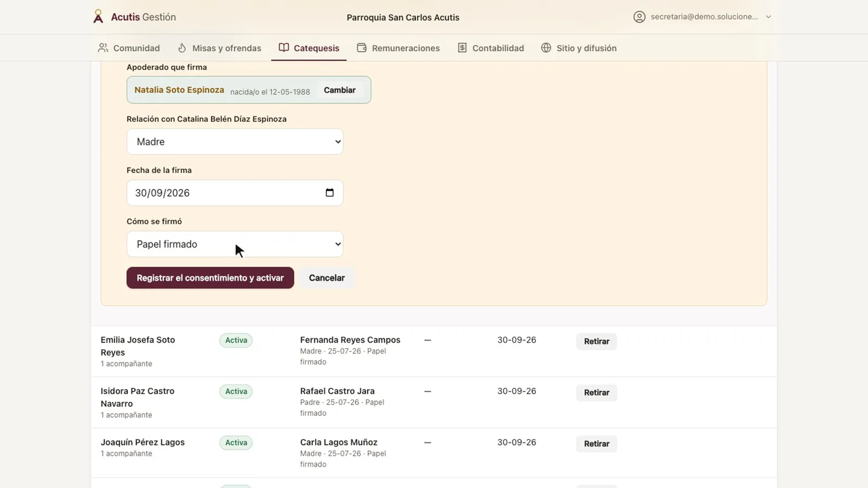
Task: Click guardian Carla Lagos Muñoz
Action: [339, 442]
